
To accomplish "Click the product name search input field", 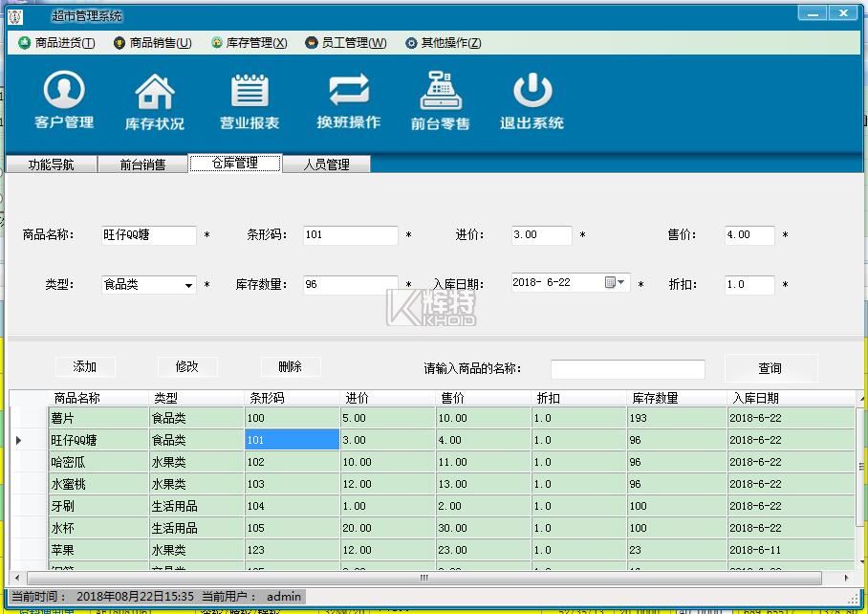I will [627, 369].
